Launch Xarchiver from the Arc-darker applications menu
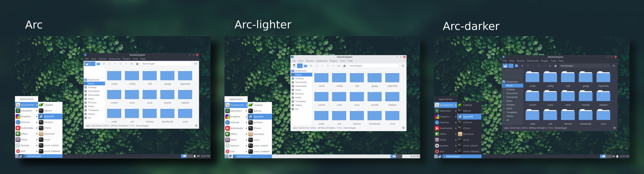644x174 pixels. click(468, 134)
